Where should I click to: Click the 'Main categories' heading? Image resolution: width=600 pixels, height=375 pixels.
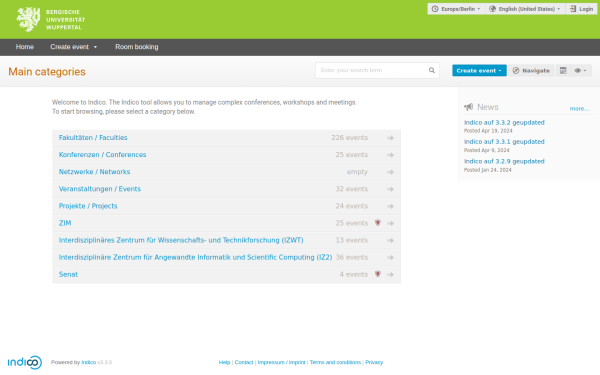coord(47,72)
